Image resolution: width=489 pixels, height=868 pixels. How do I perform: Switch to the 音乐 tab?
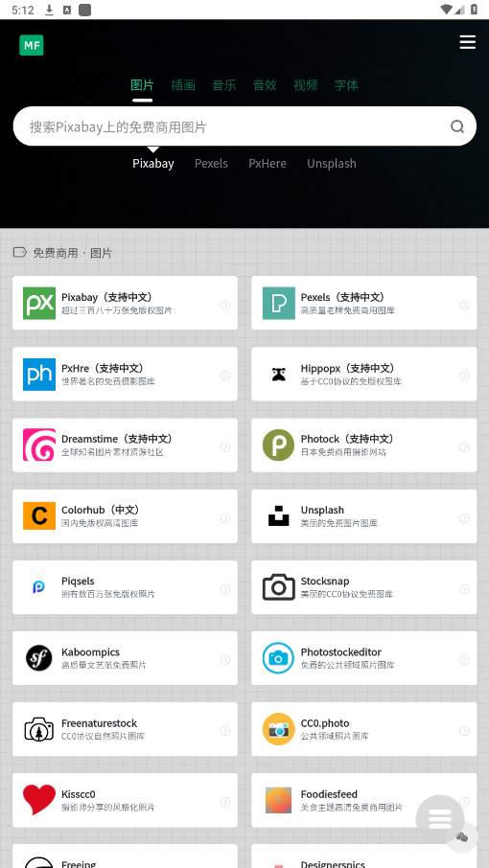(223, 85)
